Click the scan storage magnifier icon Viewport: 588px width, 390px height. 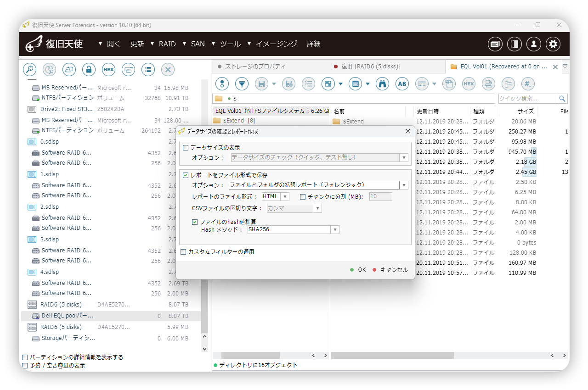pos(29,70)
